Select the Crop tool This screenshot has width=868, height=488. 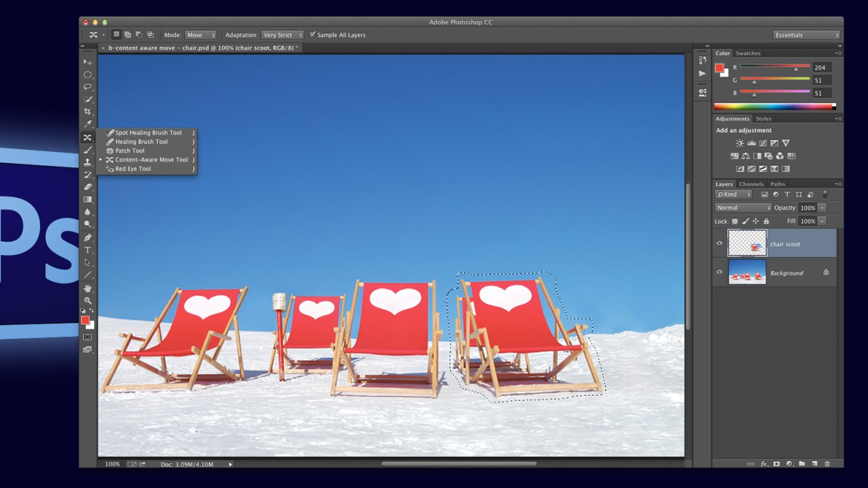[x=87, y=111]
